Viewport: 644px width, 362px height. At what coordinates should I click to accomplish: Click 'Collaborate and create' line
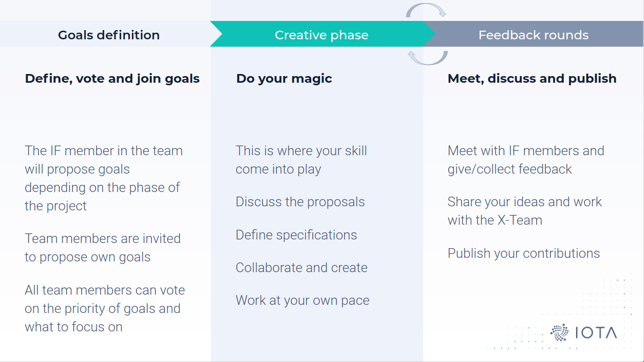coord(302,268)
